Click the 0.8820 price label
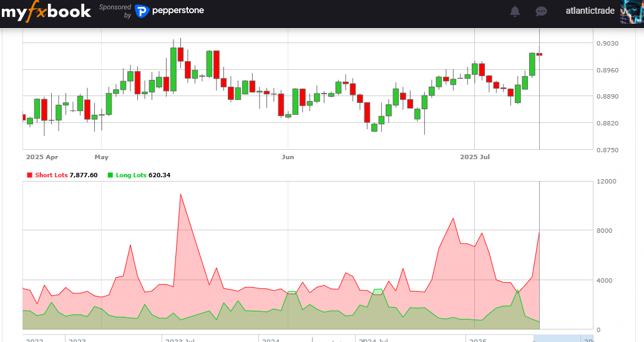 (x=607, y=123)
